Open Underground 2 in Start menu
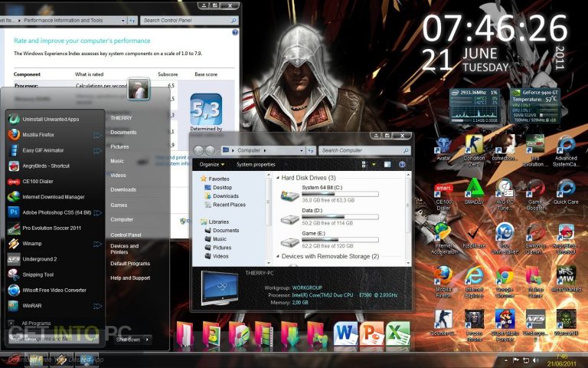588x368 pixels. [x=54, y=259]
